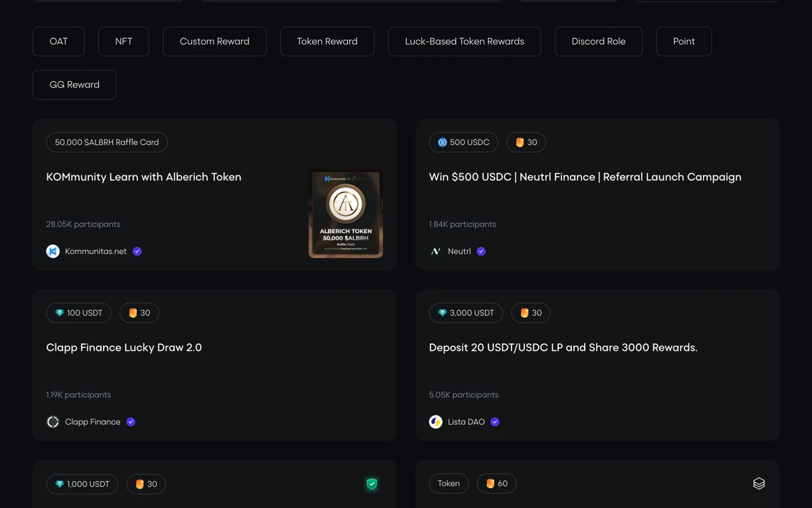This screenshot has height=508, width=812.
Task: Click the Kommunitas.net logo icon
Action: pyautogui.click(x=53, y=251)
